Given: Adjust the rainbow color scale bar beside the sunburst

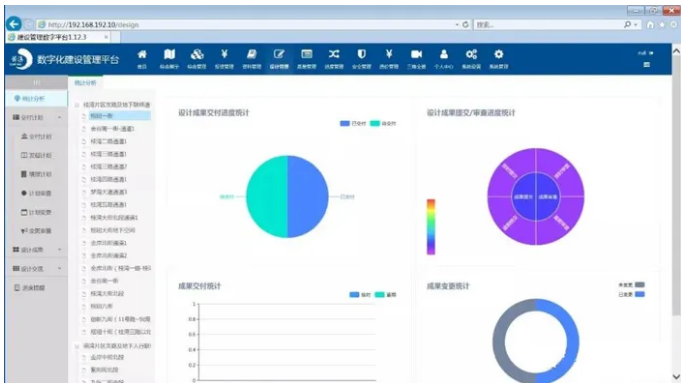Looking at the screenshot, I should (x=431, y=227).
